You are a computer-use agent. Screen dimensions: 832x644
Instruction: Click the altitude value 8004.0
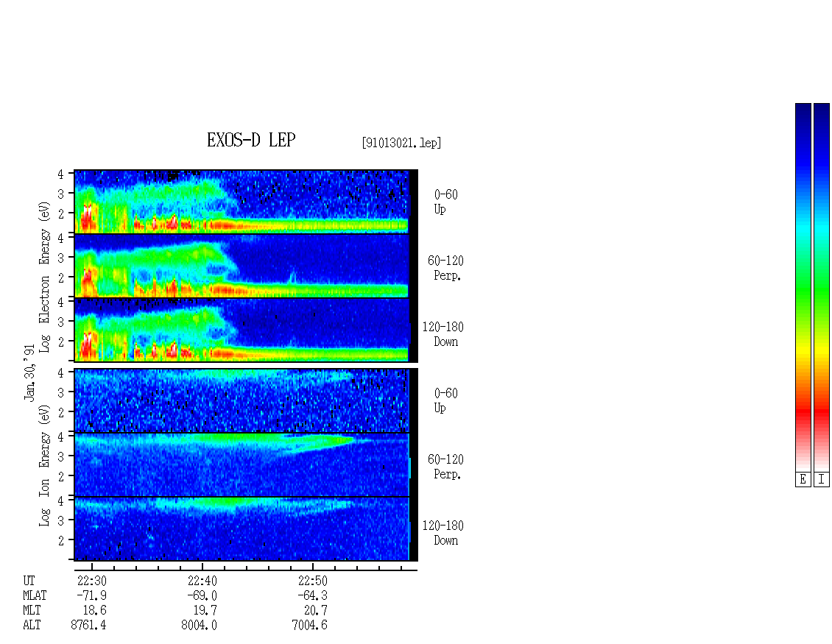(199, 626)
